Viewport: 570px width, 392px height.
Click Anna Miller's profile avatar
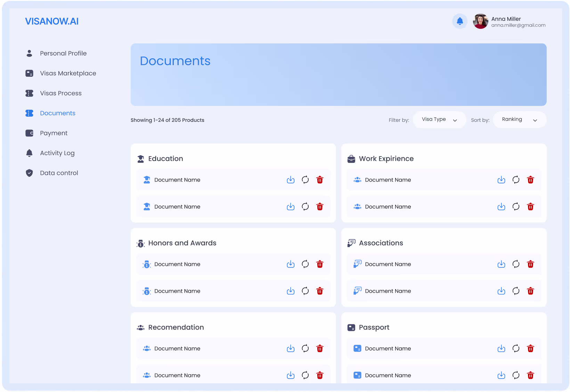pos(480,21)
